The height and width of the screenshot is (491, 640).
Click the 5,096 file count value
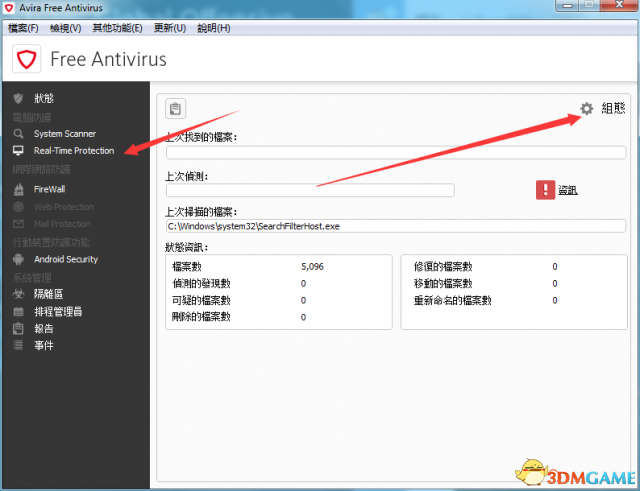click(x=312, y=267)
